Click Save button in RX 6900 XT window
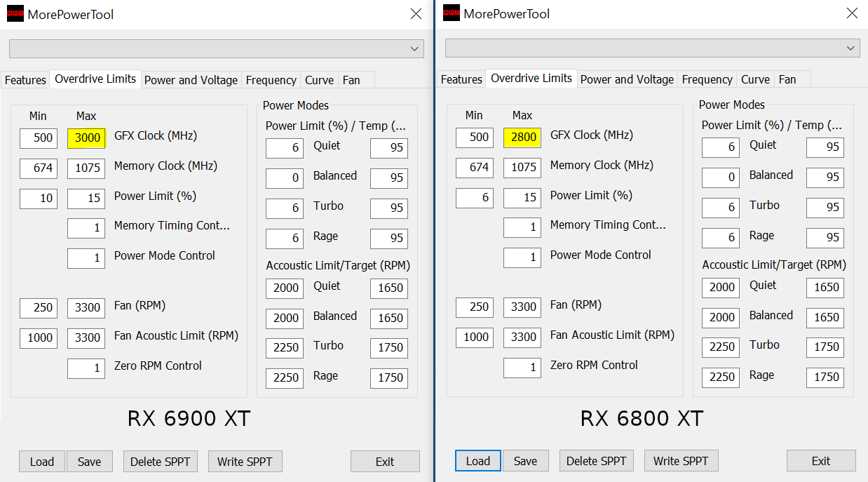 90,462
